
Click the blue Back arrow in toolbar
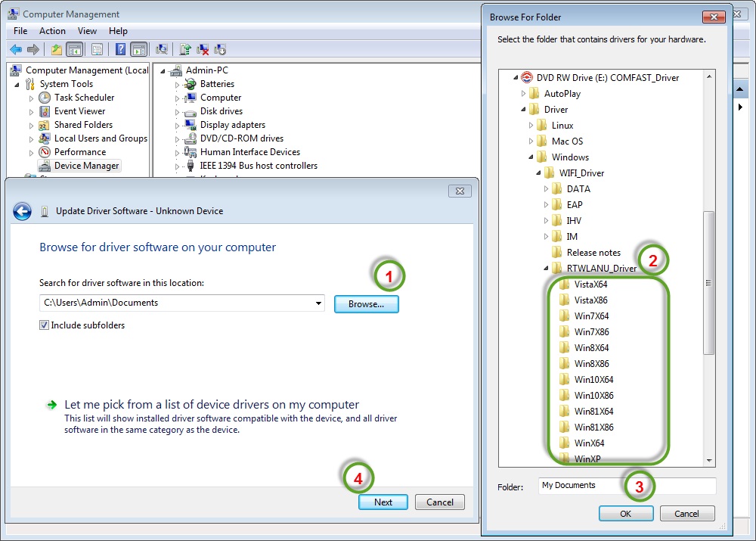click(x=15, y=50)
